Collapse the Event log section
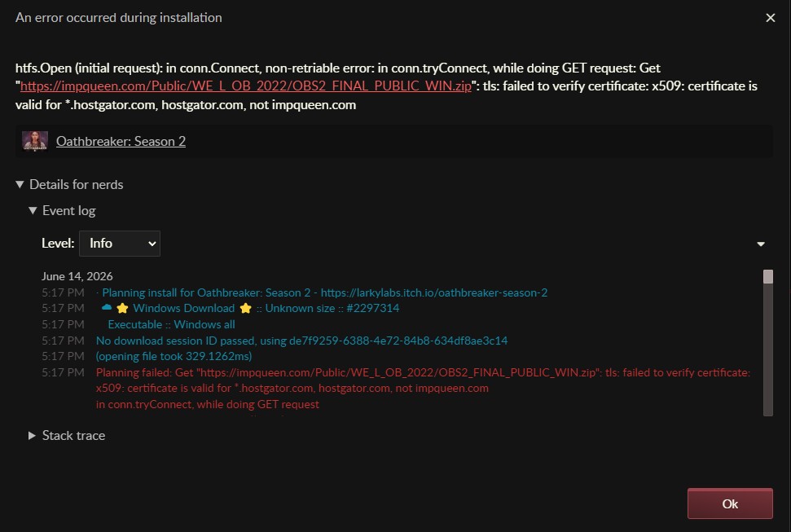Viewport: 791px width, 532px height. pos(62,210)
